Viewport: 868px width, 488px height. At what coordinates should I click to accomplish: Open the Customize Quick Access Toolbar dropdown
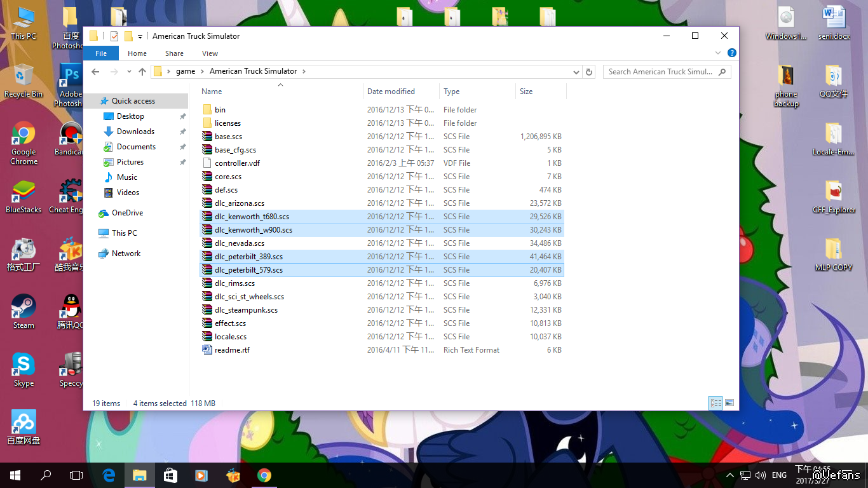coord(140,37)
